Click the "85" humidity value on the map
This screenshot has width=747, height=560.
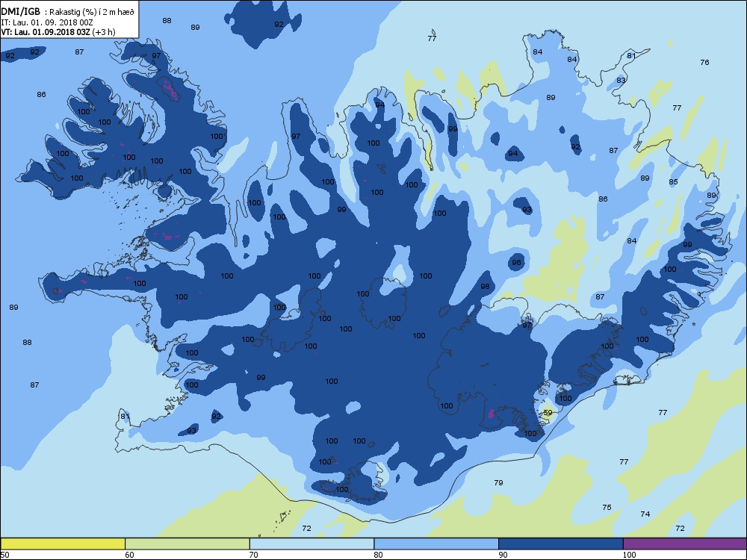point(673,182)
